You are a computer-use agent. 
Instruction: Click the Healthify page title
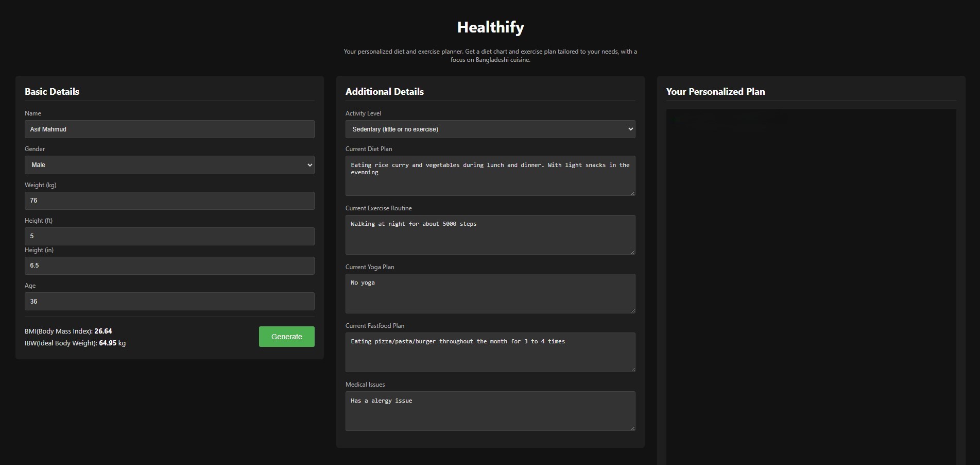490,27
